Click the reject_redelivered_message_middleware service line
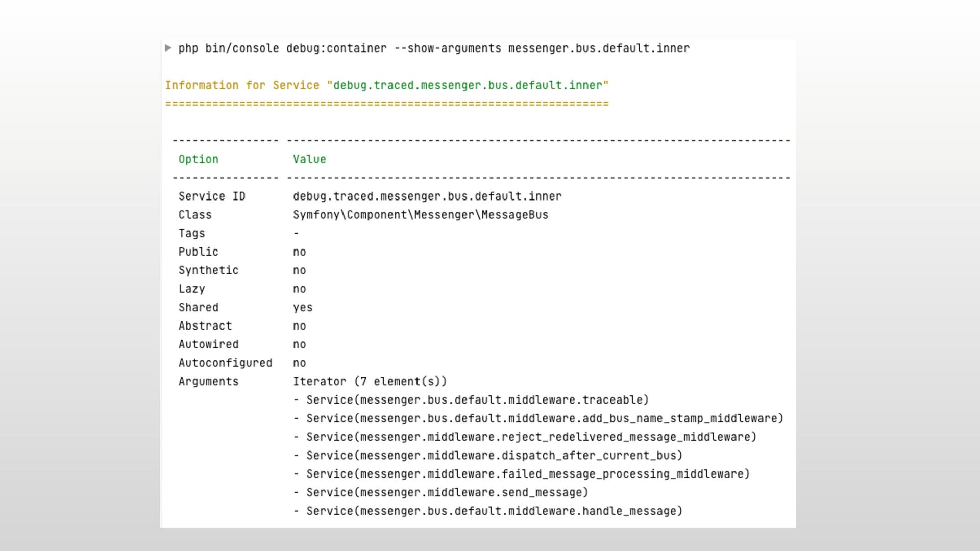 coord(531,437)
